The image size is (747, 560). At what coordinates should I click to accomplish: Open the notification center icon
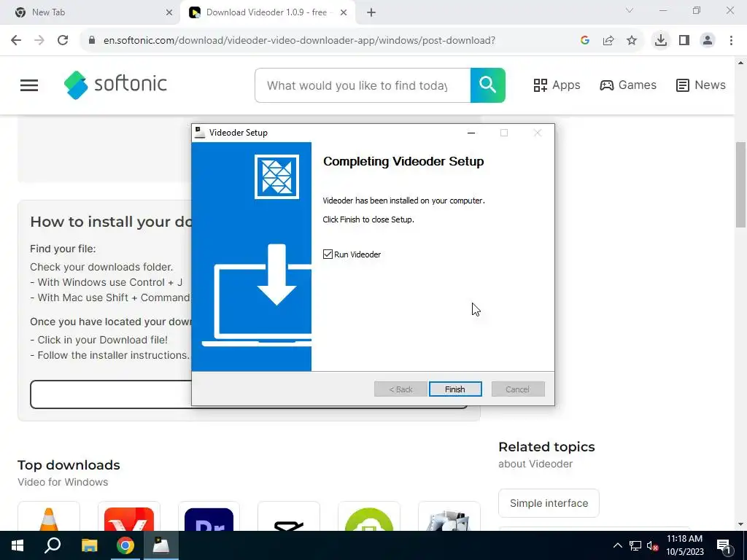[724, 545]
